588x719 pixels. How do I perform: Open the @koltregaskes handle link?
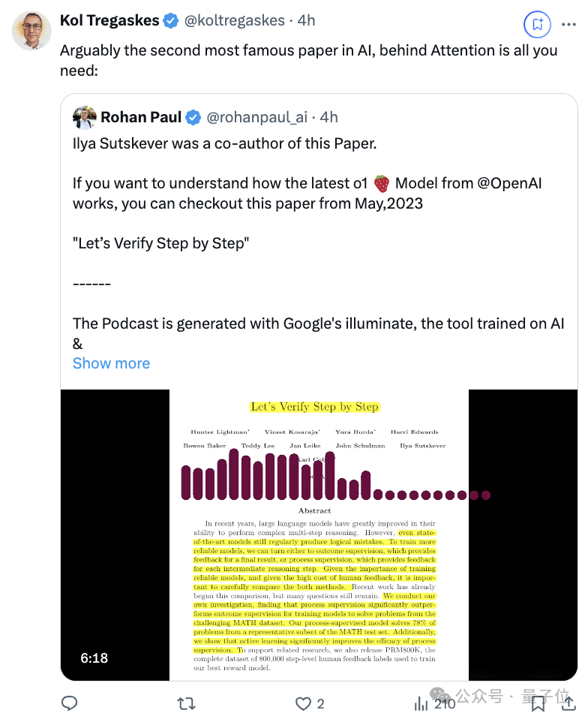click(235, 20)
